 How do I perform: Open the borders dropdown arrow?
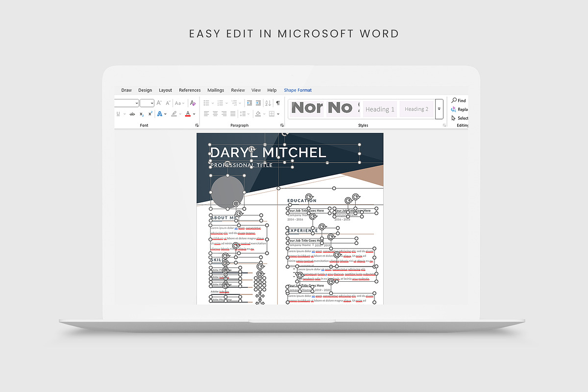(278, 114)
